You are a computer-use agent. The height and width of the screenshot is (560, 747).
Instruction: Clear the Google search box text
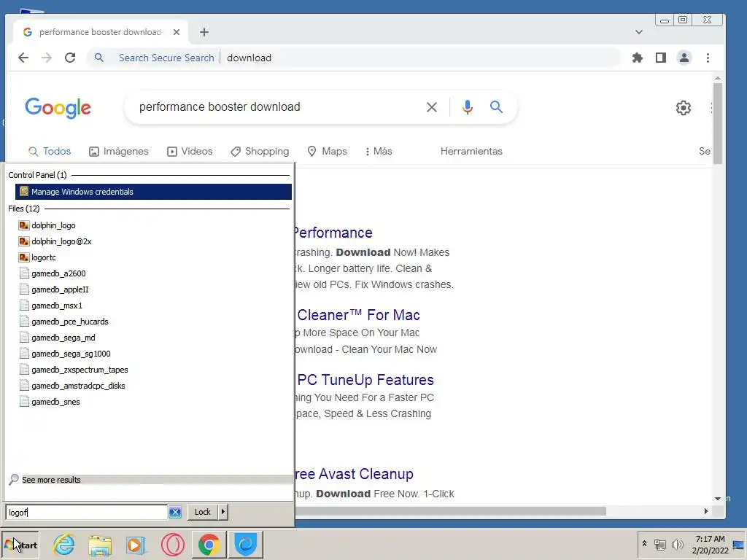pyautogui.click(x=432, y=107)
